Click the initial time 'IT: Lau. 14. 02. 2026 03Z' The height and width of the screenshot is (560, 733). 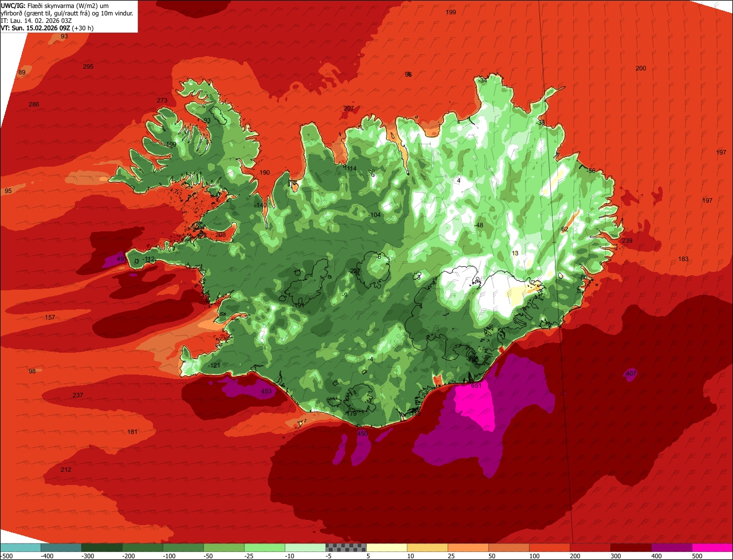36,20
